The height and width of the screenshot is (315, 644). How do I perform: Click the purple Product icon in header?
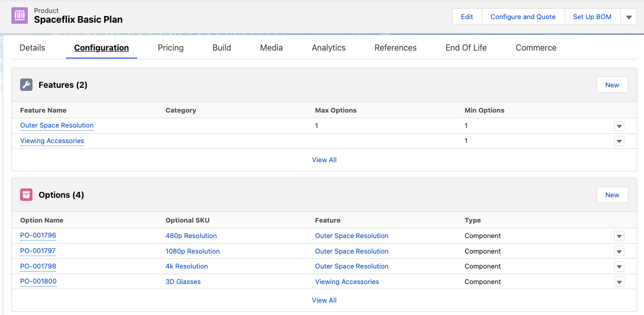point(20,15)
